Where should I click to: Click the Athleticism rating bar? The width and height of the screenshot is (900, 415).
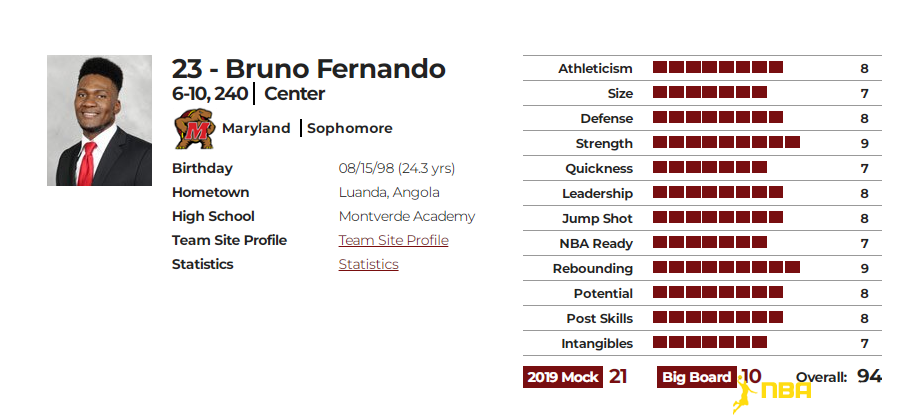coord(717,68)
